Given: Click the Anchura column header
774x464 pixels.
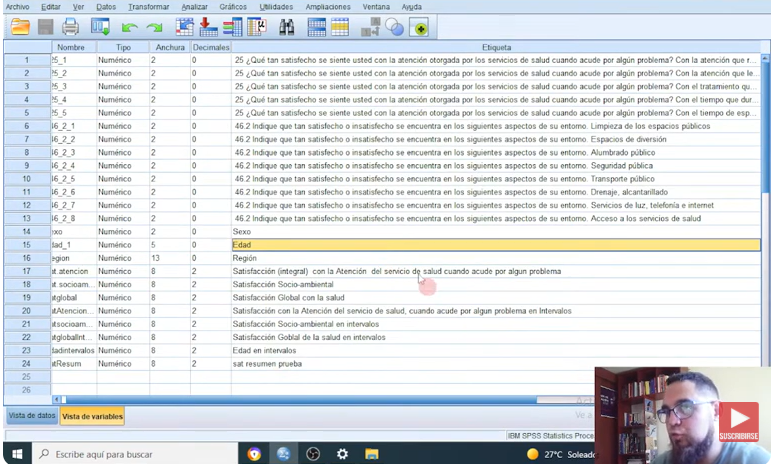Looking at the screenshot, I should click(x=170, y=47).
